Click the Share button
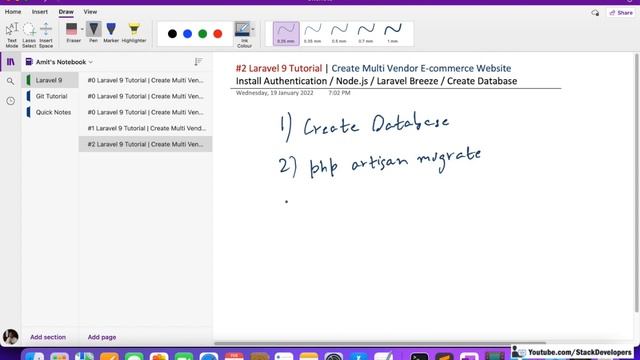The image size is (640, 360). click(x=621, y=13)
